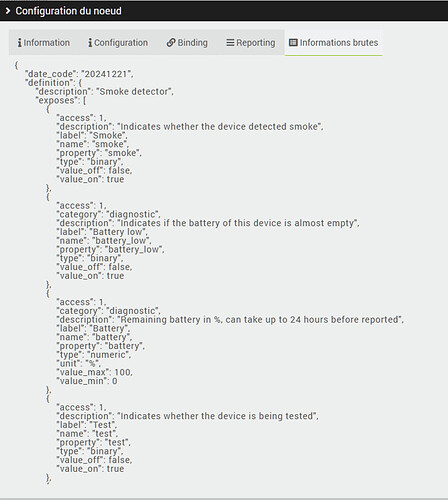Click the "property": "battery_low" line

(111, 250)
